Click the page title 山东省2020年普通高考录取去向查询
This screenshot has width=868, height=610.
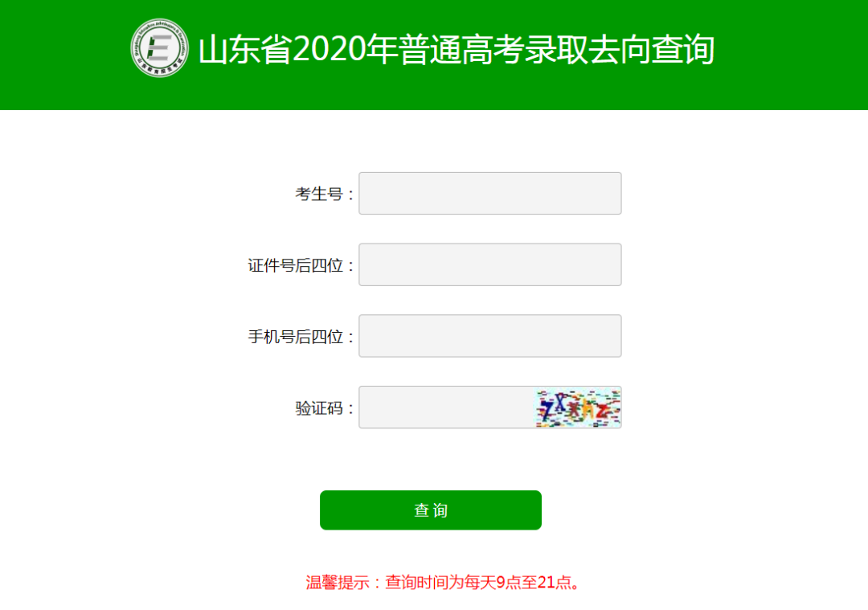pos(457,49)
